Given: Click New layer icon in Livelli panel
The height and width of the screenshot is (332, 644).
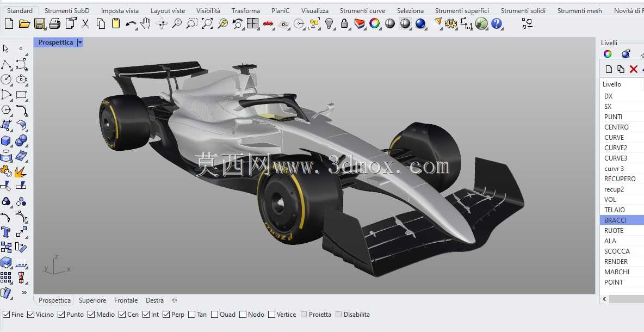Looking at the screenshot, I should point(609,69).
